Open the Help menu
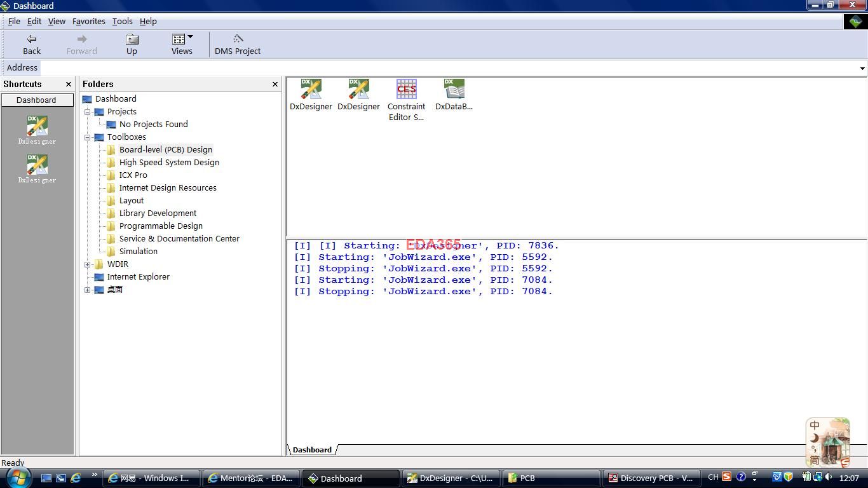The width and height of the screenshot is (868, 488). point(148,21)
